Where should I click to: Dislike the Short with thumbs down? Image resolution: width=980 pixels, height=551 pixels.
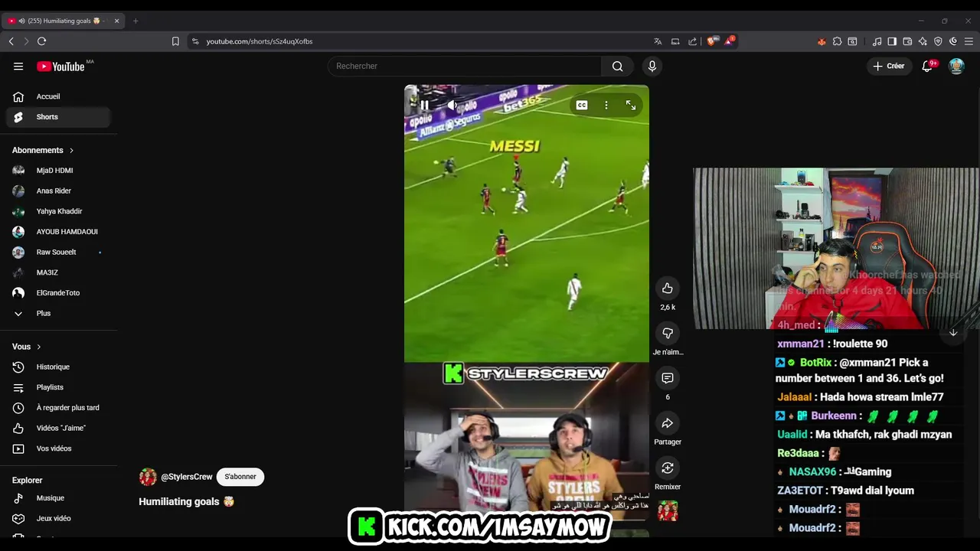[x=668, y=333]
